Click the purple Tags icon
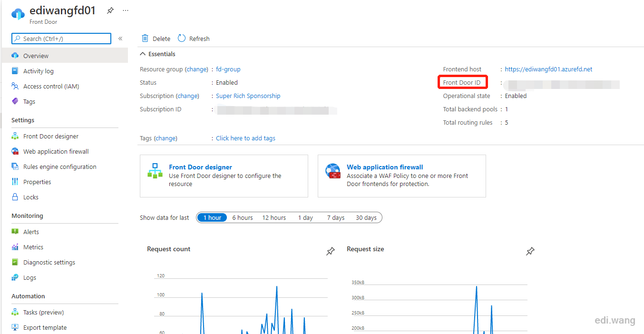The height and width of the screenshot is (334, 644). pos(15,101)
